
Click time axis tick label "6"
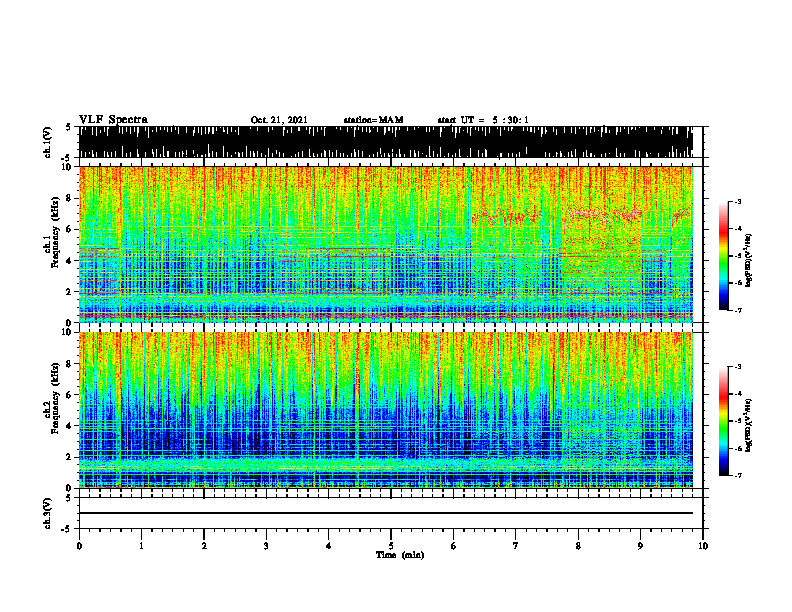[x=454, y=546]
